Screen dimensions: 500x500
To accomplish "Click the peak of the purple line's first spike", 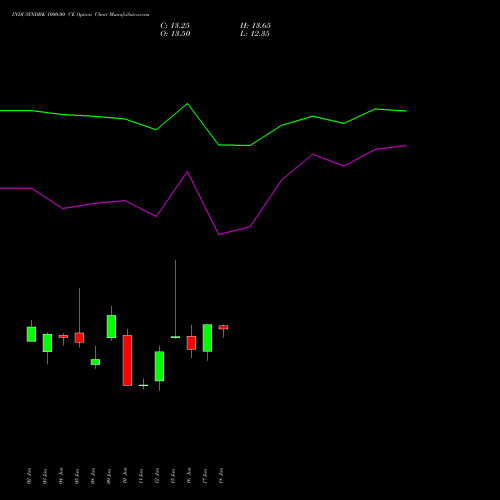I will coord(187,172).
